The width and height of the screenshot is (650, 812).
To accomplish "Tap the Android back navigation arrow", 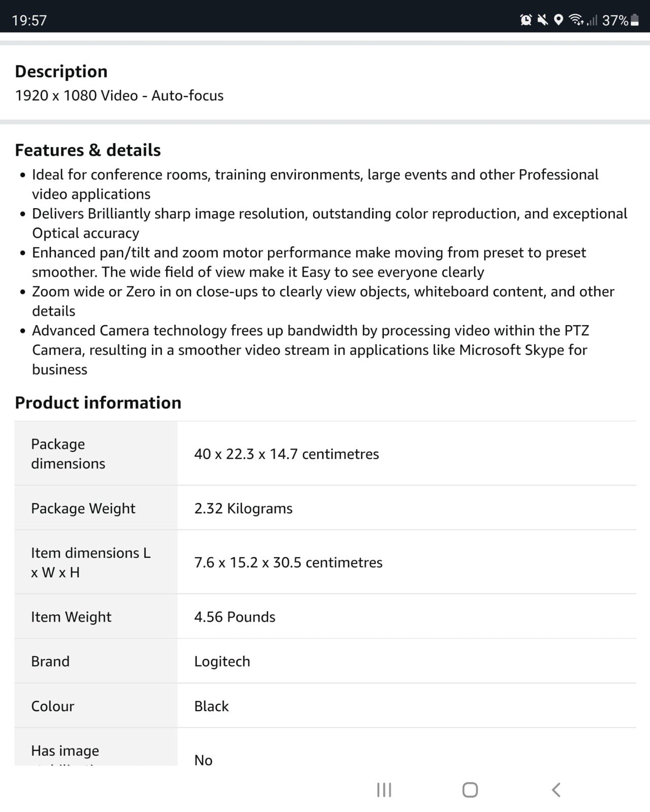I will [x=556, y=790].
